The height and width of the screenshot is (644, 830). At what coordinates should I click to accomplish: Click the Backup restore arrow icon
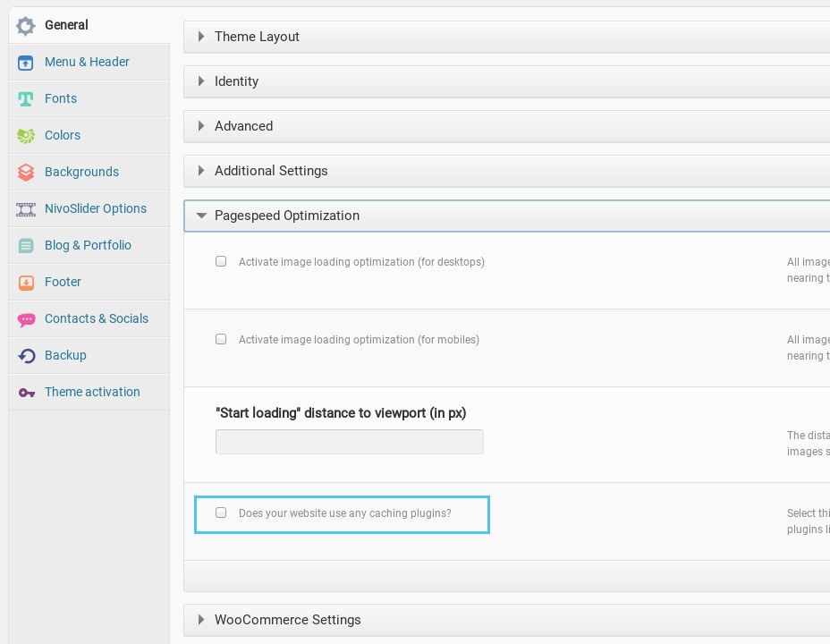point(27,356)
